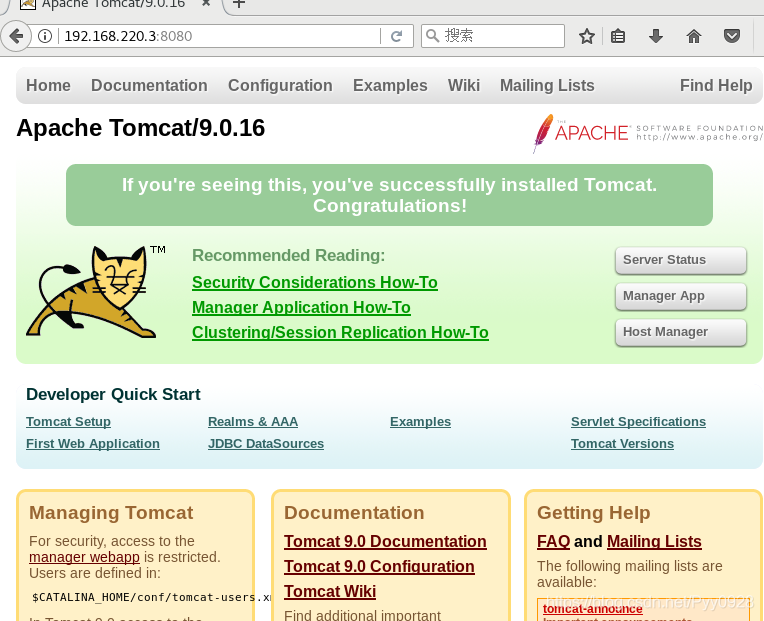Open Mailing Lists in the navigation bar
This screenshot has width=764, height=621.
(547, 85)
